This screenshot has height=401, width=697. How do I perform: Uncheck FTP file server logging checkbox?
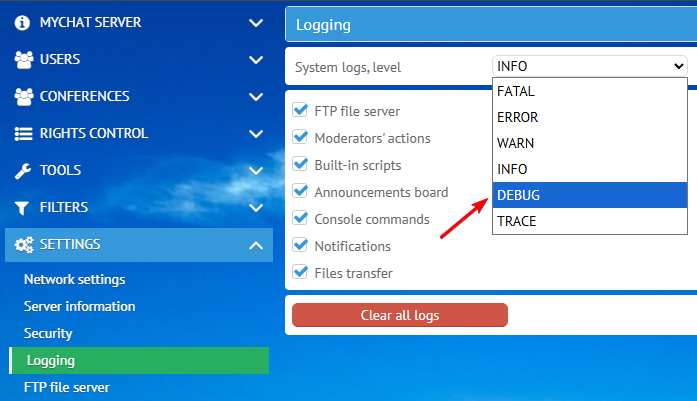(300, 110)
